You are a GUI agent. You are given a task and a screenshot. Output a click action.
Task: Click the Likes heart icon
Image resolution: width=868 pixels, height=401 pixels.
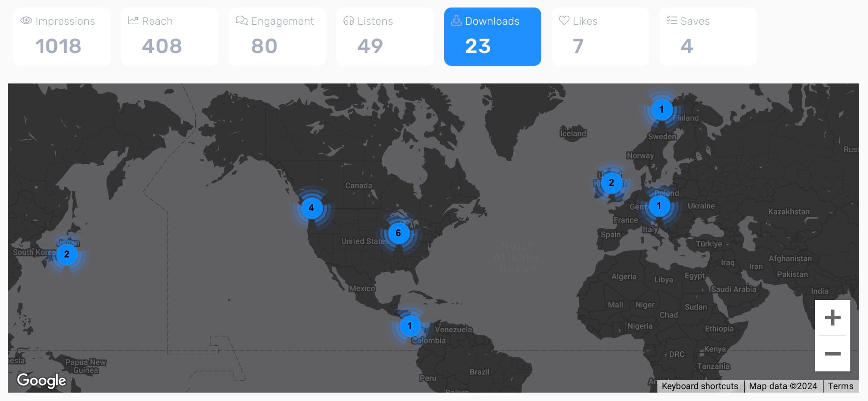[564, 20]
